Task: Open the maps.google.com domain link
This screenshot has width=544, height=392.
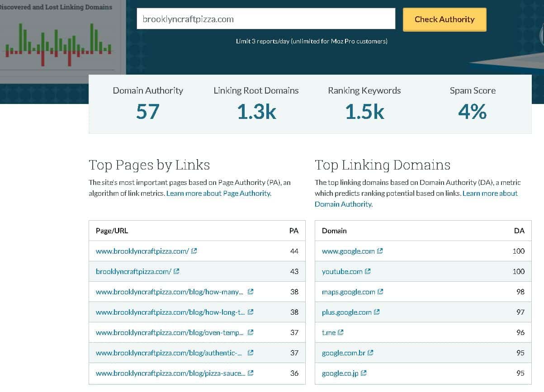Action: pos(349,292)
